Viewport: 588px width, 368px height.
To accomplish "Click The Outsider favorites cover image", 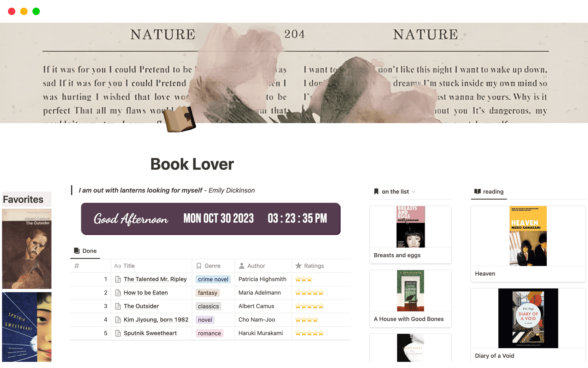I will coord(27,249).
